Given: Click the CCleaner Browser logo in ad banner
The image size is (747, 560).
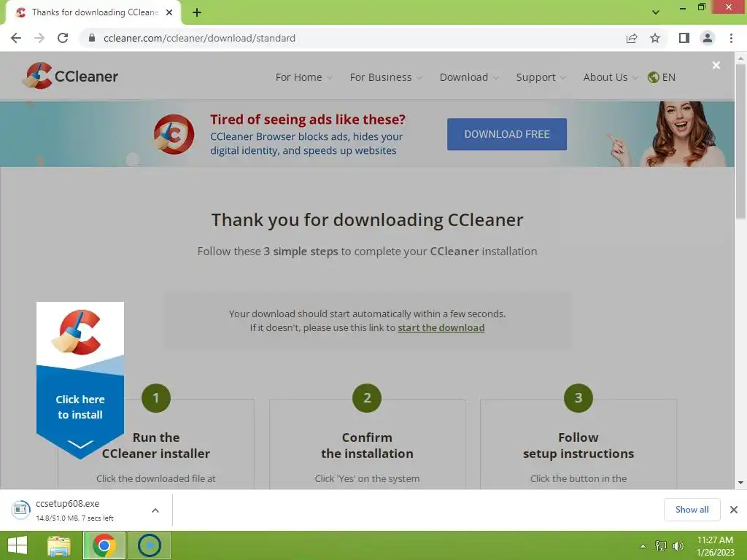Looking at the screenshot, I should coord(174,134).
